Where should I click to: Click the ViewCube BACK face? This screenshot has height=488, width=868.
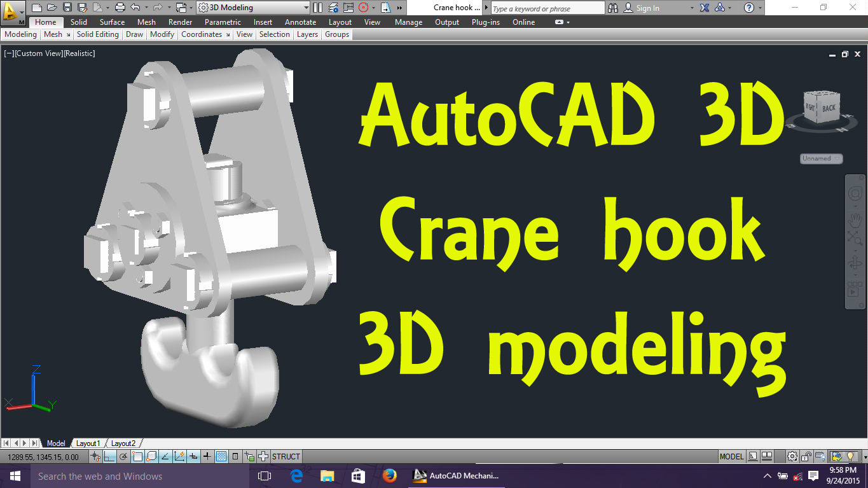(x=828, y=108)
